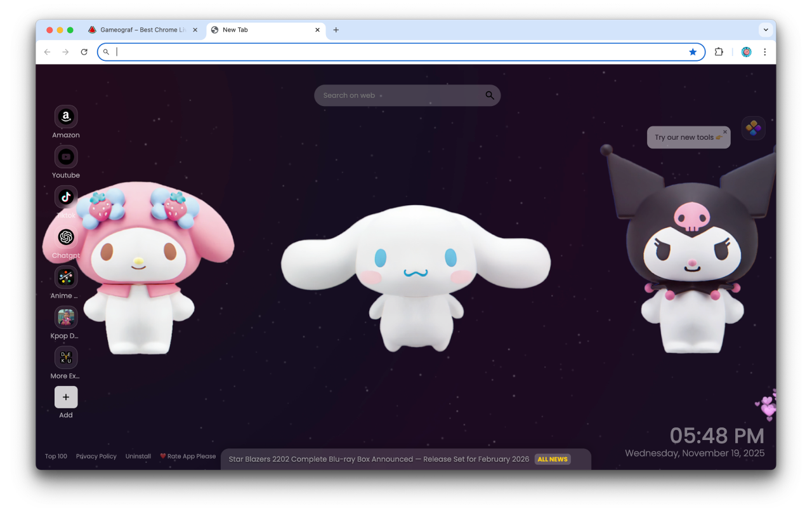The height and width of the screenshot is (508, 812).
Task: Click the Cinnamoroll character figure
Action: 416,277
